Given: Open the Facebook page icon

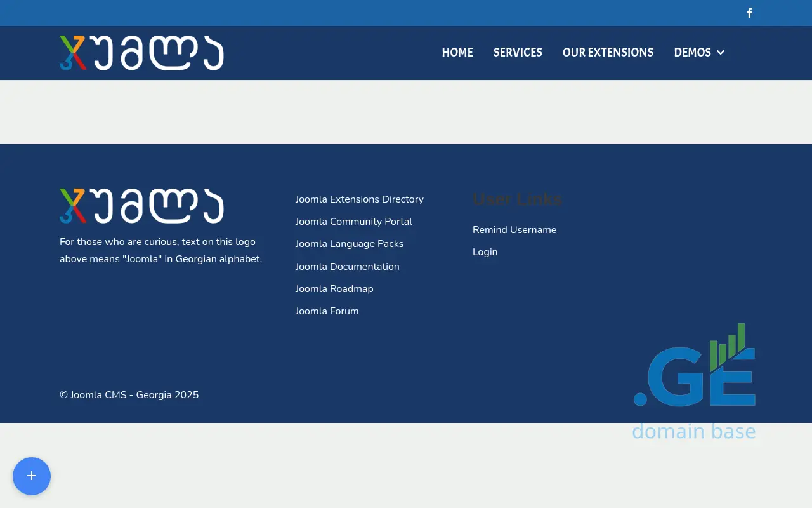Looking at the screenshot, I should point(749,13).
